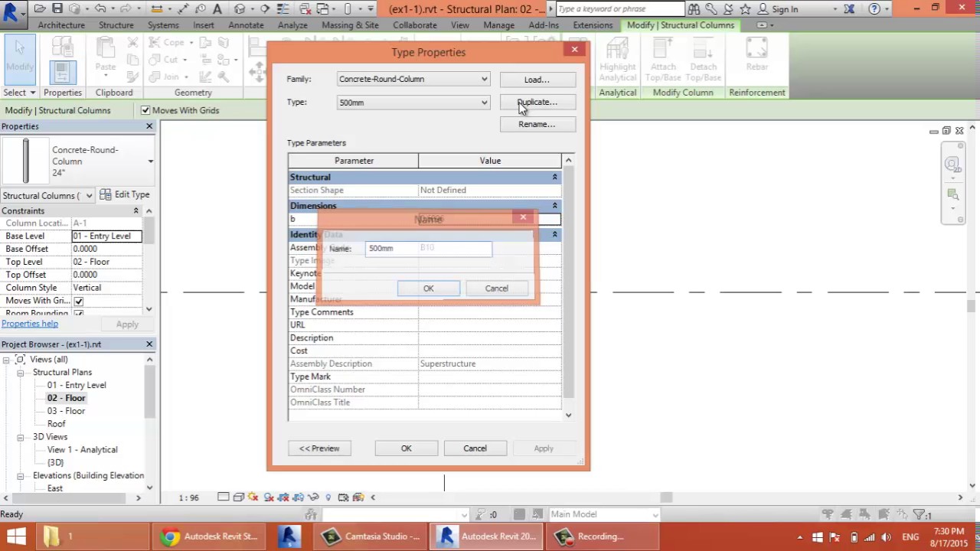
Task: Open the Structural Columns filter dropdown
Action: click(89, 195)
